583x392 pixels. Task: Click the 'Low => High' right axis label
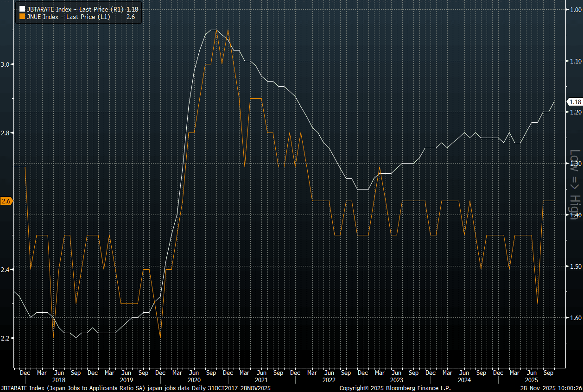[574, 175]
